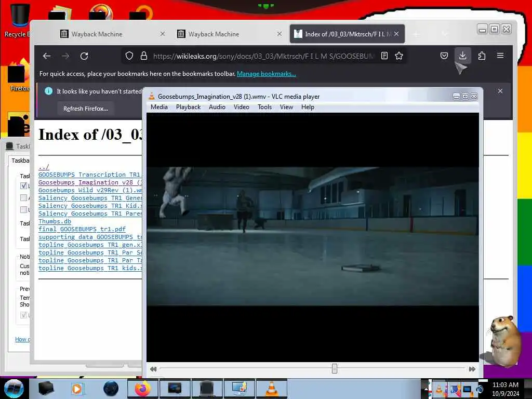
Task: Open VLC Playback menu
Action: point(188,107)
